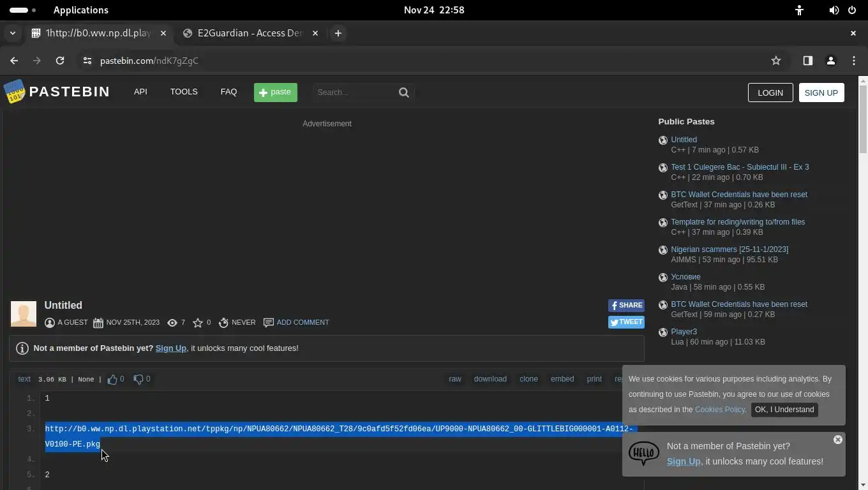
Task: Click the highlighted playstation.net pkg URL
Action: 339,436
